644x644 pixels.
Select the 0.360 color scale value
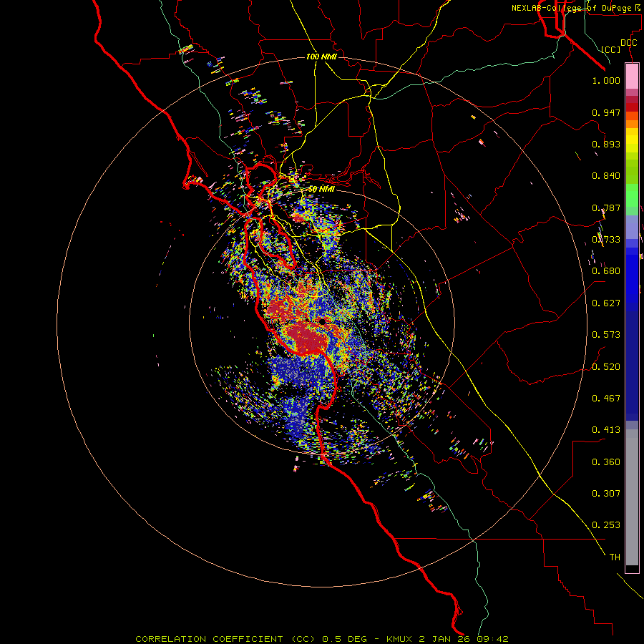(606, 462)
